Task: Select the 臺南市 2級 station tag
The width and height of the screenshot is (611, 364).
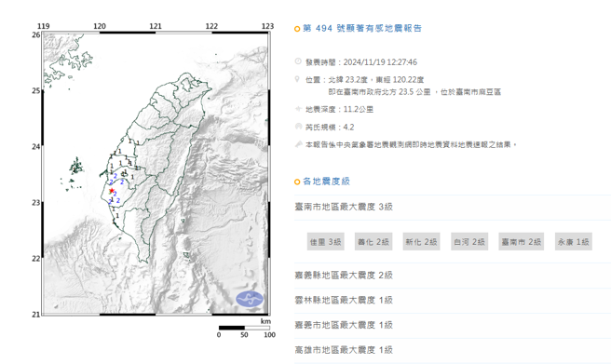Action: coord(521,242)
